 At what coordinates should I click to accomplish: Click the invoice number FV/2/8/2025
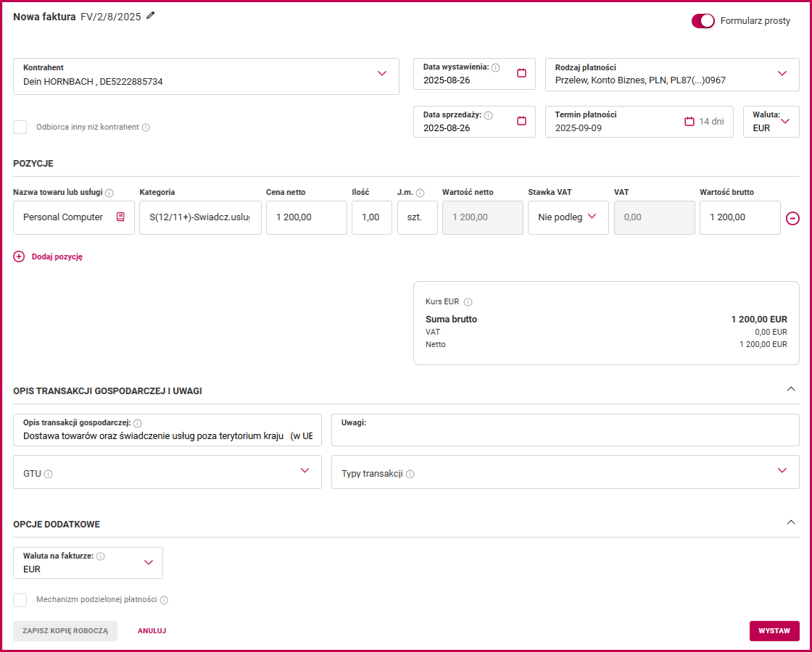coord(111,17)
